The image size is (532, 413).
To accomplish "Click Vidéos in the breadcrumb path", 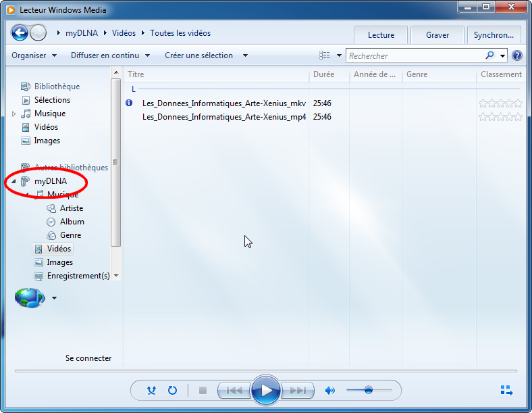I will 124,33.
